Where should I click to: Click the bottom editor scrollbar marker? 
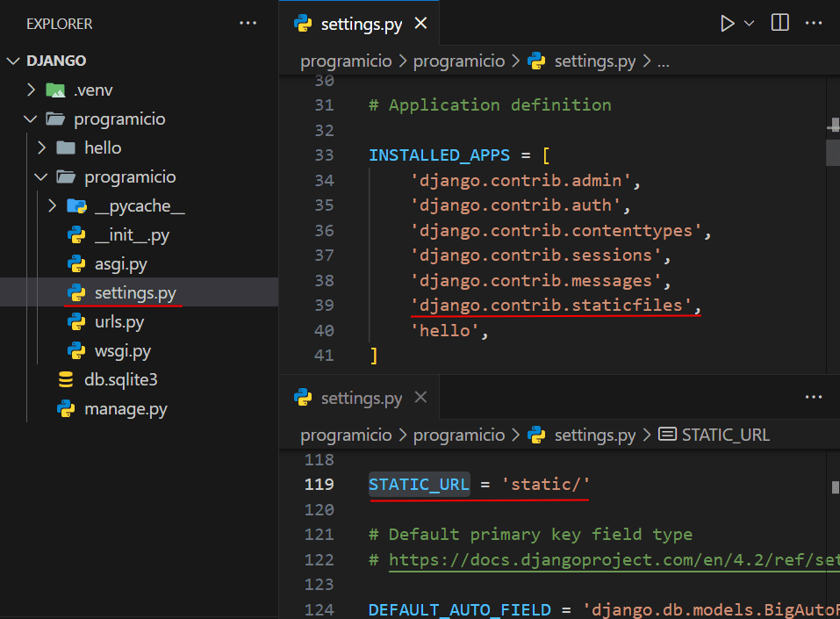pos(836,487)
